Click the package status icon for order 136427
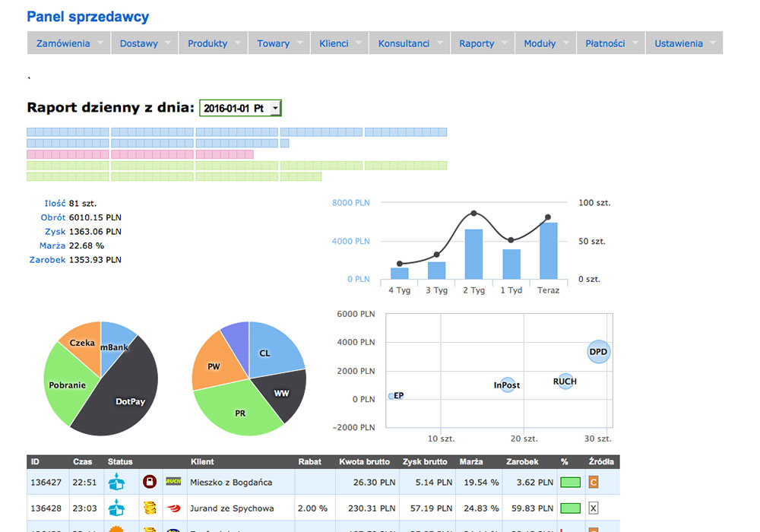This screenshot has height=532, width=760. coord(116,482)
